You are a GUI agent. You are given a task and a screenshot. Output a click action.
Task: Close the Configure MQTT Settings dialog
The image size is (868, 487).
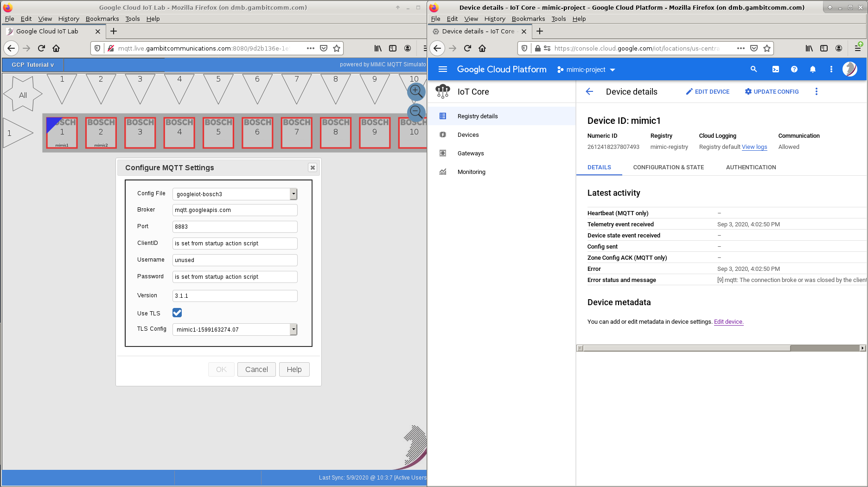point(313,167)
